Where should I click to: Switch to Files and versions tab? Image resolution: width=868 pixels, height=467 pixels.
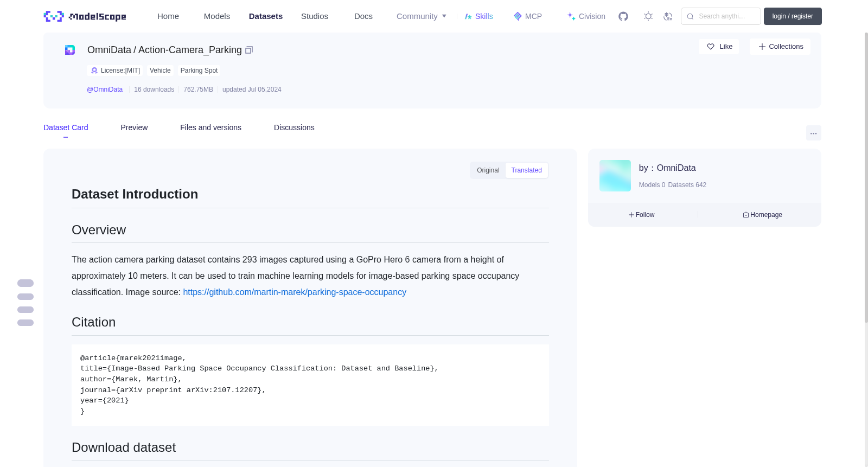(x=210, y=127)
